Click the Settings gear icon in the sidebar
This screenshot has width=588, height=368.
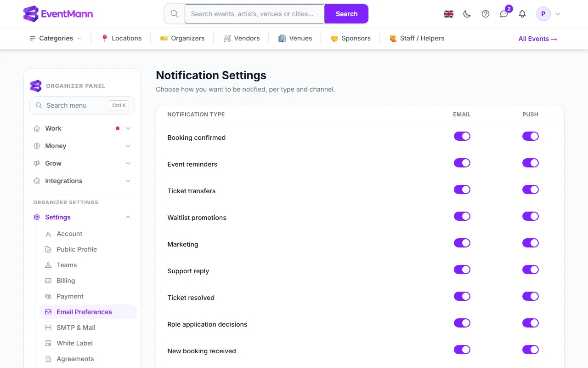37,217
